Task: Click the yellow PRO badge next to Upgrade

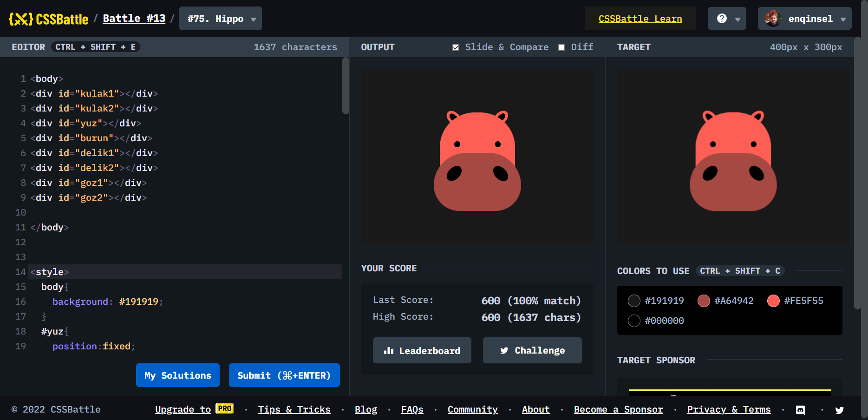Action: tap(225, 409)
